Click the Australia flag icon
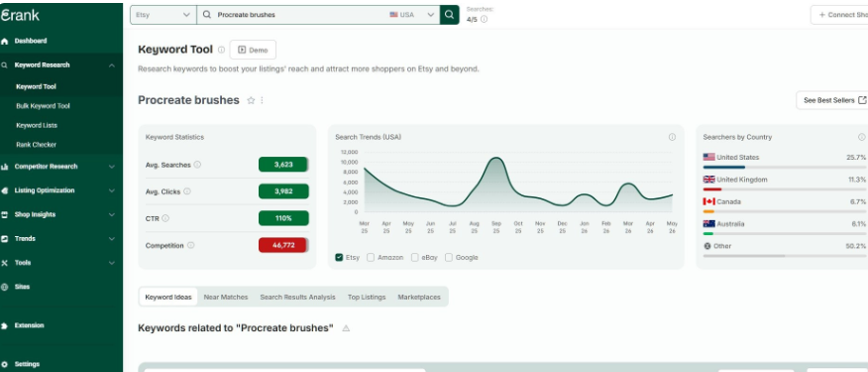 (x=708, y=224)
